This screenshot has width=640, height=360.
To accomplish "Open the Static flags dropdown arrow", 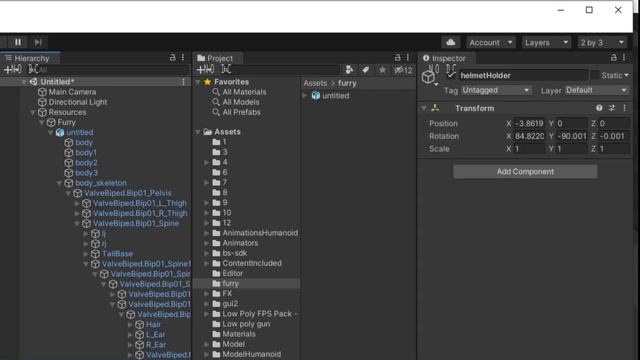I will pyautogui.click(x=626, y=76).
